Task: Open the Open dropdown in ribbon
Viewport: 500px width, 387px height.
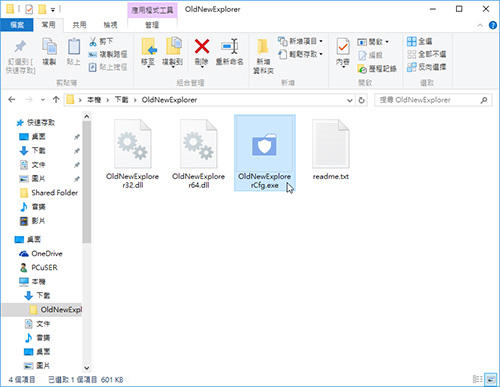Action: pos(373,42)
